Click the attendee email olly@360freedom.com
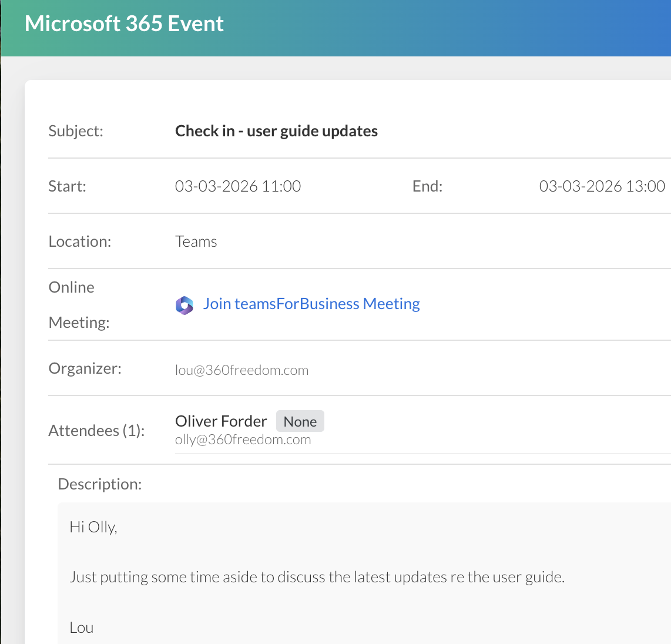Image resolution: width=671 pixels, height=644 pixels. [243, 440]
